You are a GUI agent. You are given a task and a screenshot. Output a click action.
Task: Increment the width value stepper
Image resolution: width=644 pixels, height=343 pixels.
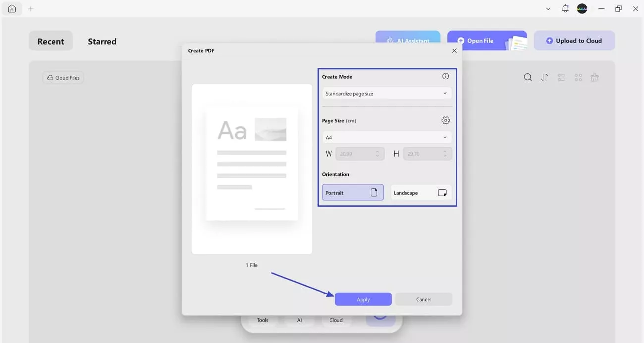[377, 151]
